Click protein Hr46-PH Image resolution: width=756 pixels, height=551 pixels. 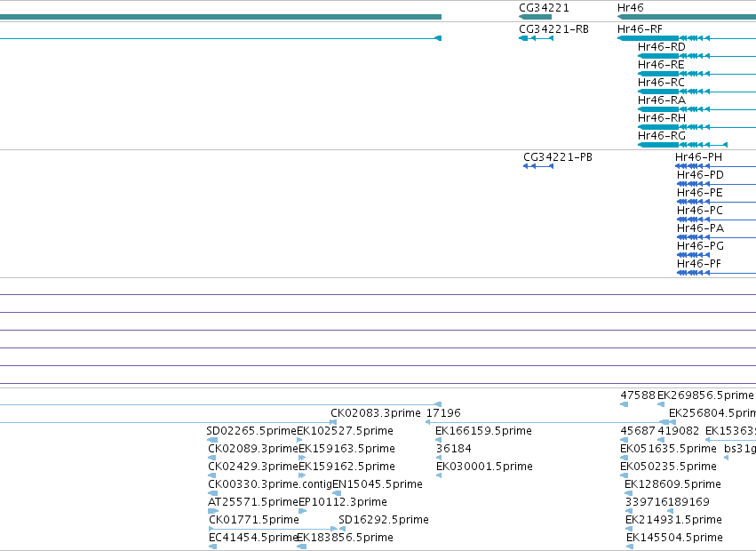point(698,157)
